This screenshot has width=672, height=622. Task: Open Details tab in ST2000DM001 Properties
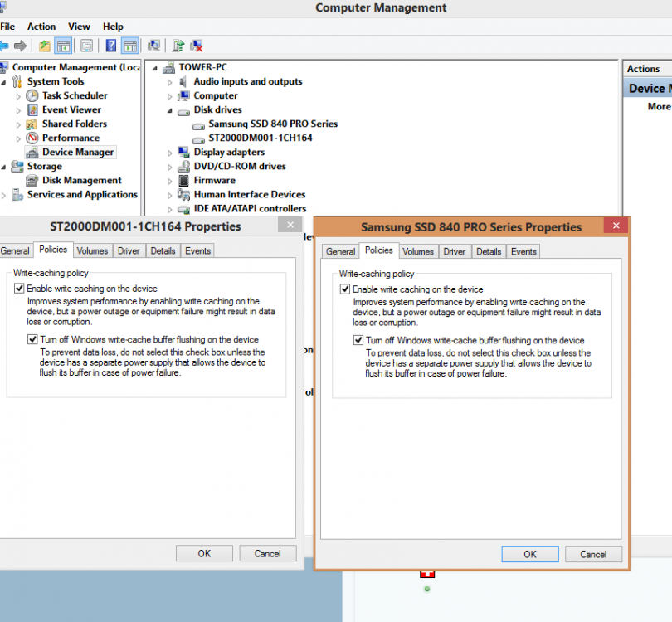163,251
